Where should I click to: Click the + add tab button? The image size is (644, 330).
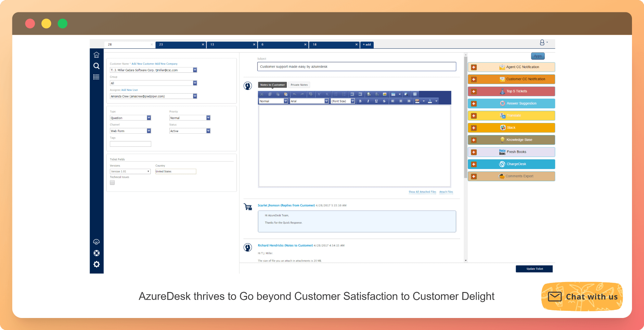pos(367,44)
